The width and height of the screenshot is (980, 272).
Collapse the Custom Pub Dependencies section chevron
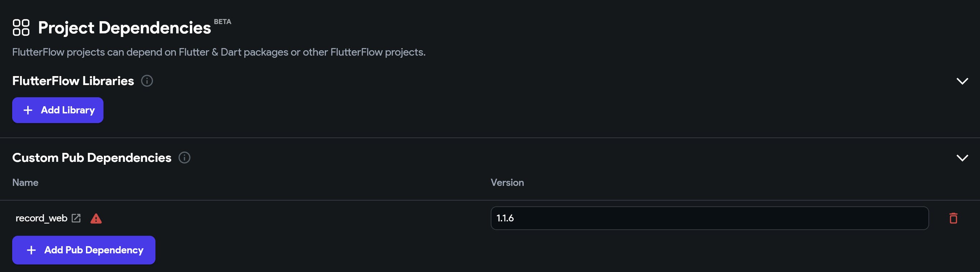click(962, 158)
